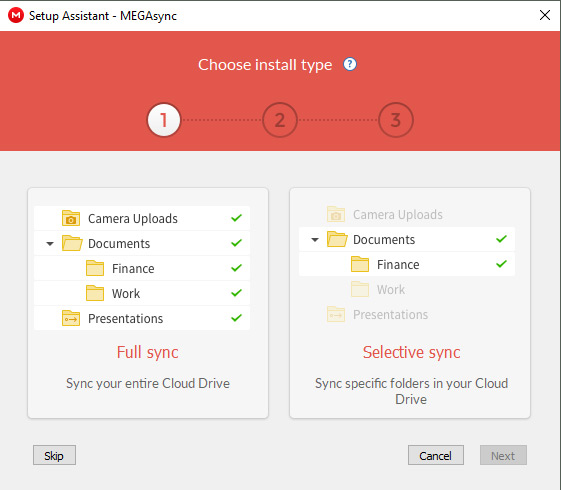Image resolution: width=561 pixels, height=490 pixels.
Task: Close the Setup Assistant window
Action: 545,15
